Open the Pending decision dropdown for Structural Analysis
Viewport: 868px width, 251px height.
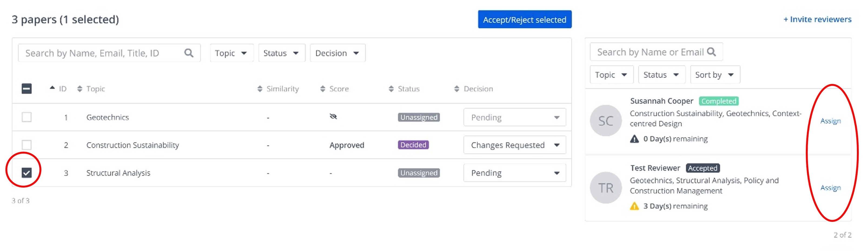pos(515,173)
